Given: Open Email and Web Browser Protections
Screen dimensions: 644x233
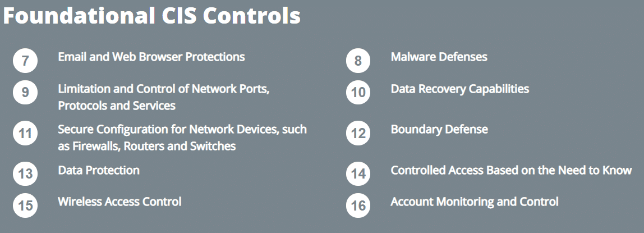Looking at the screenshot, I should 151,57.
